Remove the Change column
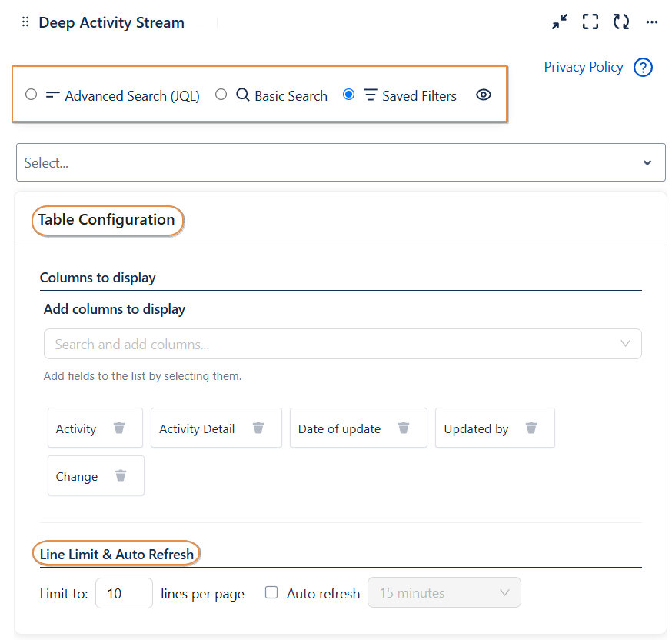The image size is (672, 640). pos(121,476)
